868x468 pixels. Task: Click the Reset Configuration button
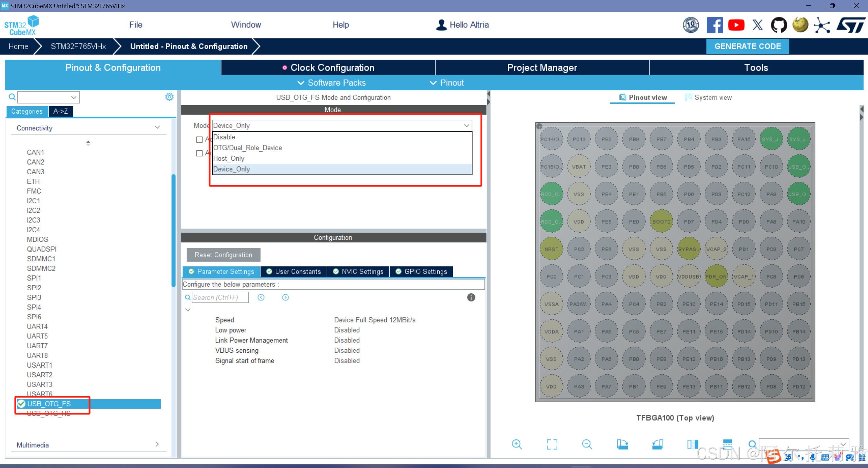223,255
